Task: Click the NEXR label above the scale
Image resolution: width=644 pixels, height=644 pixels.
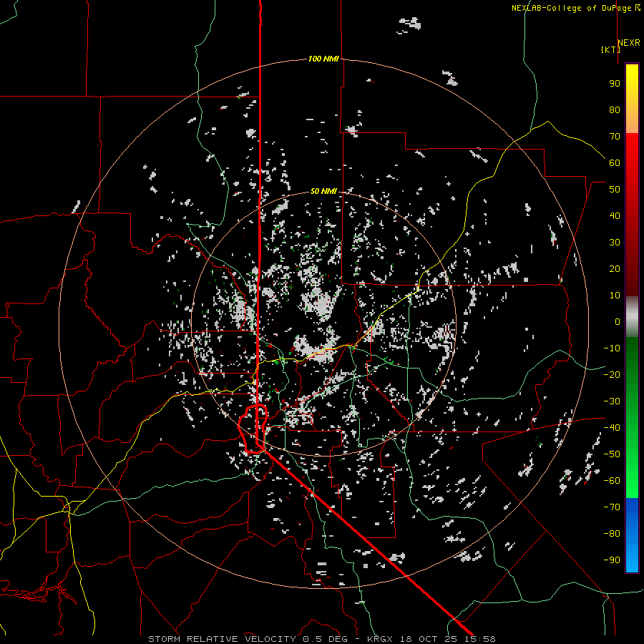Action: click(629, 43)
